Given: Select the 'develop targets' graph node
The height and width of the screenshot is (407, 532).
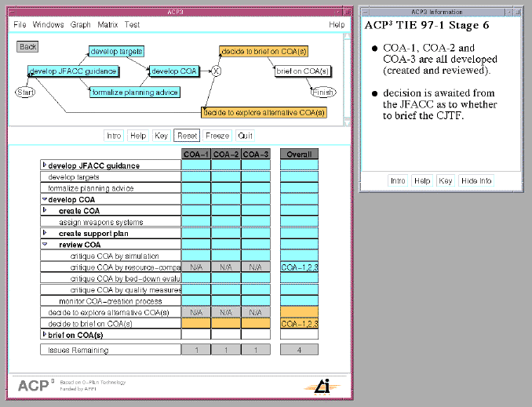Looking at the screenshot, I should point(116,51).
